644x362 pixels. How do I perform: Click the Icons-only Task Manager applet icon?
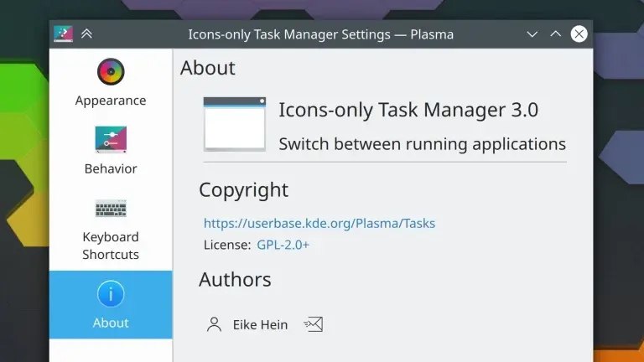pos(235,124)
